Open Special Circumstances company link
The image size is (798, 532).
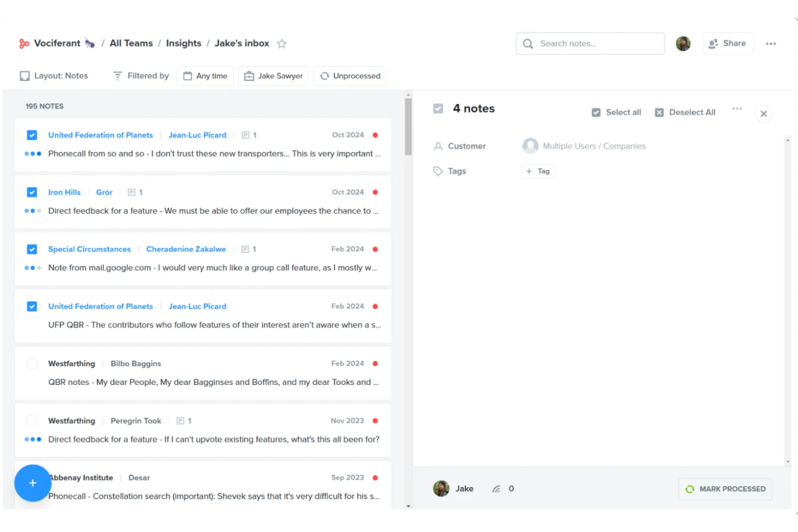coord(90,250)
